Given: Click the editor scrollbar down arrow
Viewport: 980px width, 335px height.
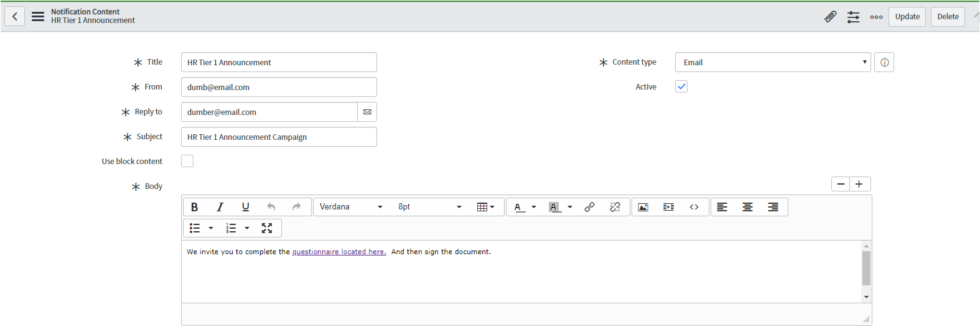Looking at the screenshot, I should pos(866,297).
